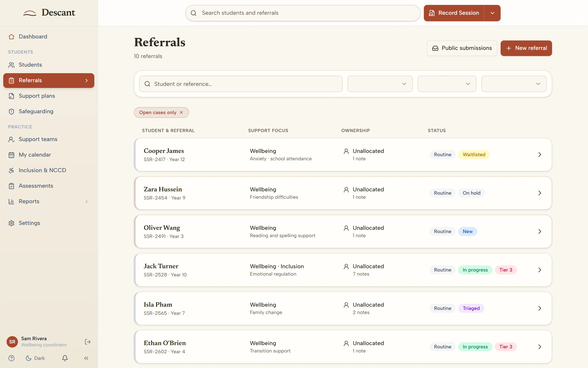Click Isla Pham unallocated person icon
Viewport: 588px width, 368px height.
tap(346, 305)
